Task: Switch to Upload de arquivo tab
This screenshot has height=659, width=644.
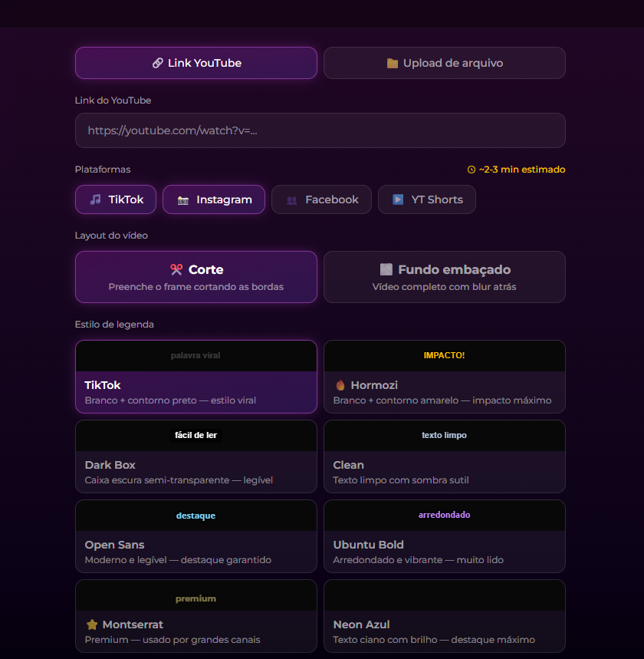Action: (445, 63)
